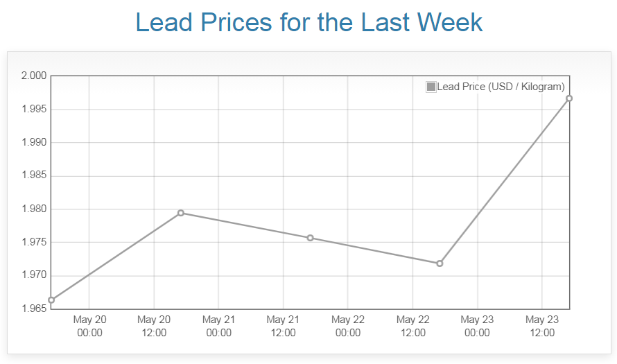This screenshot has width=617, height=364.
Task: Select the "May 22 00:00" axis tick label
Action: pyautogui.click(x=348, y=326)
